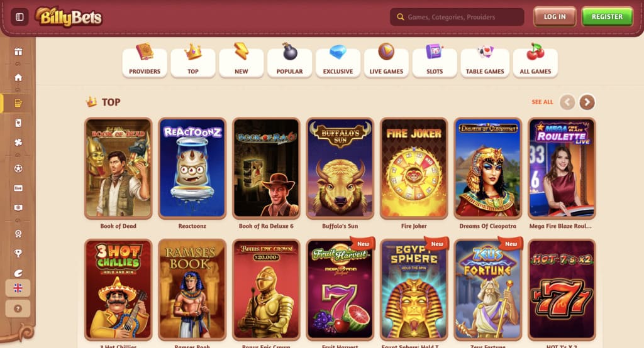This screenshot has width=644, height=348.
Task: Click the LOG IN button
Action: click(555, 17)
